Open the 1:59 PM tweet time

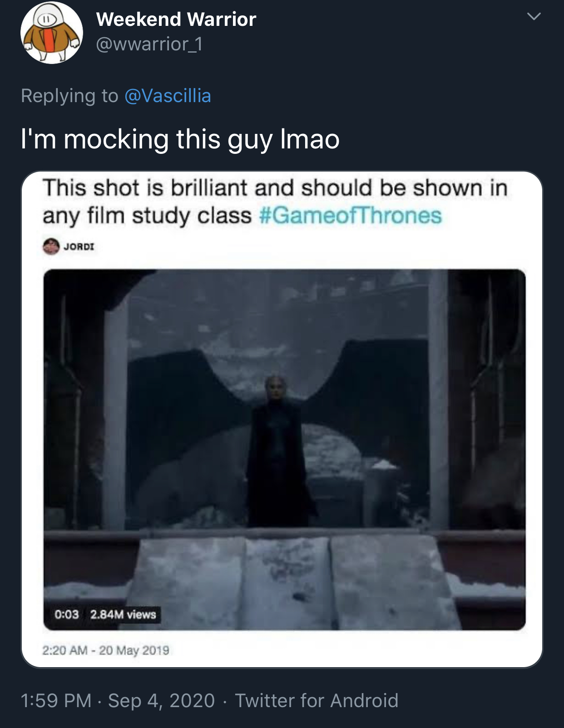[56, 700]
